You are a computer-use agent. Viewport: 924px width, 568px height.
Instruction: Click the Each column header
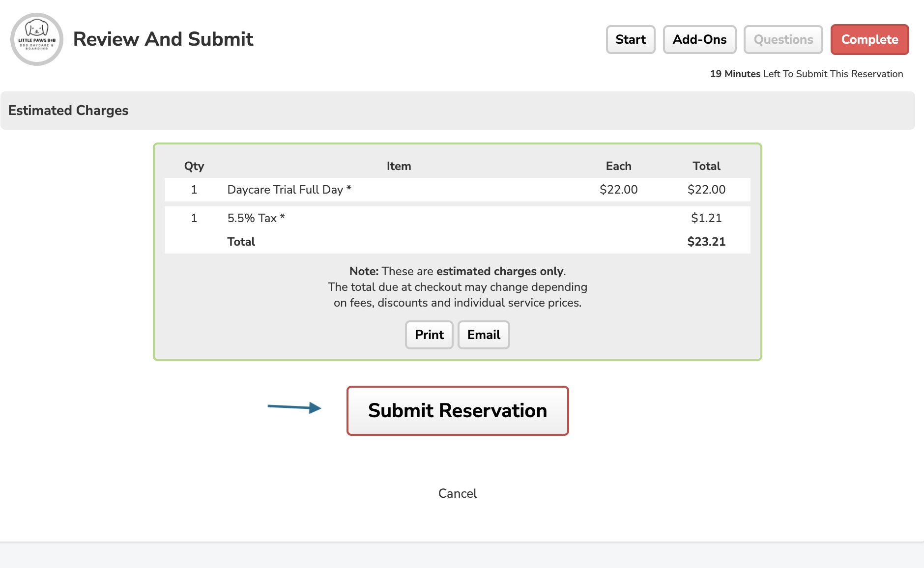pos(618,166)
